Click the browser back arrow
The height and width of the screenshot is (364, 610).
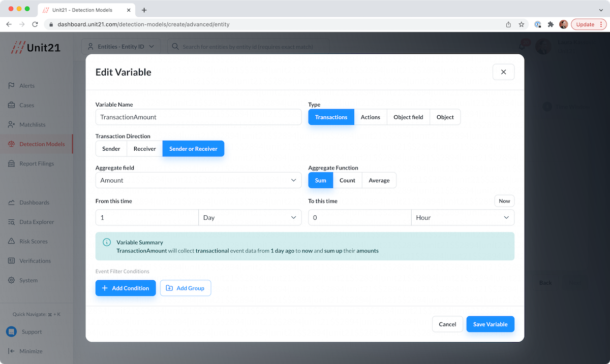click(x=9, y=24)
